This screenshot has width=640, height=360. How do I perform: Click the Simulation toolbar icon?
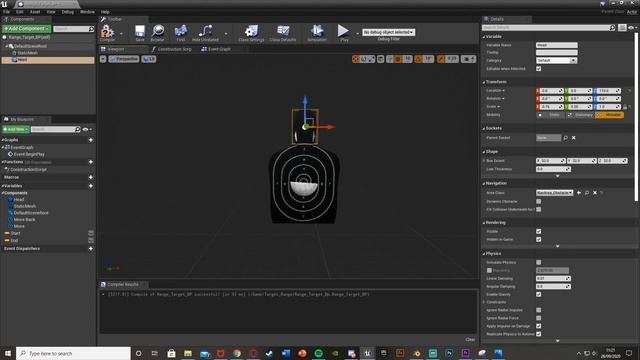point(317,33)
